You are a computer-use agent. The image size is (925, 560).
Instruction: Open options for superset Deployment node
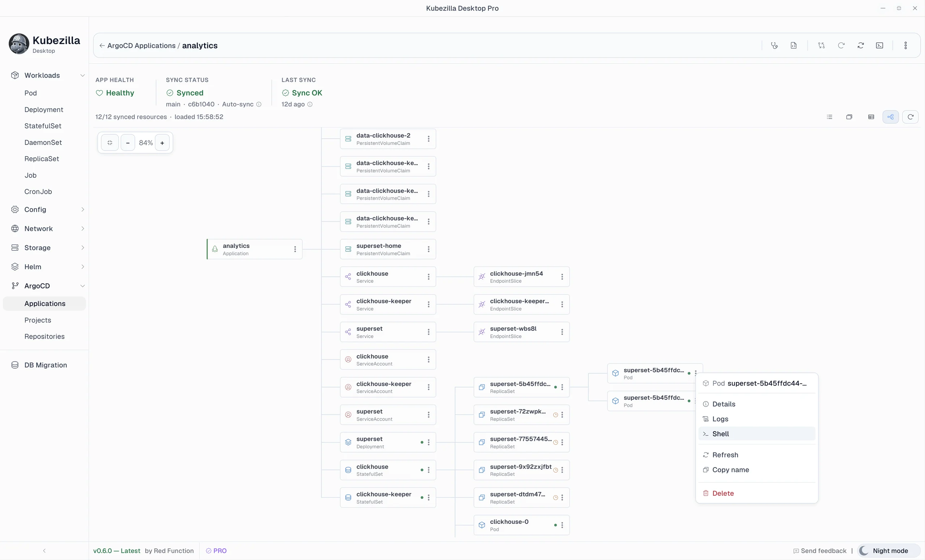pyautogui.click(x=428, y=442)
